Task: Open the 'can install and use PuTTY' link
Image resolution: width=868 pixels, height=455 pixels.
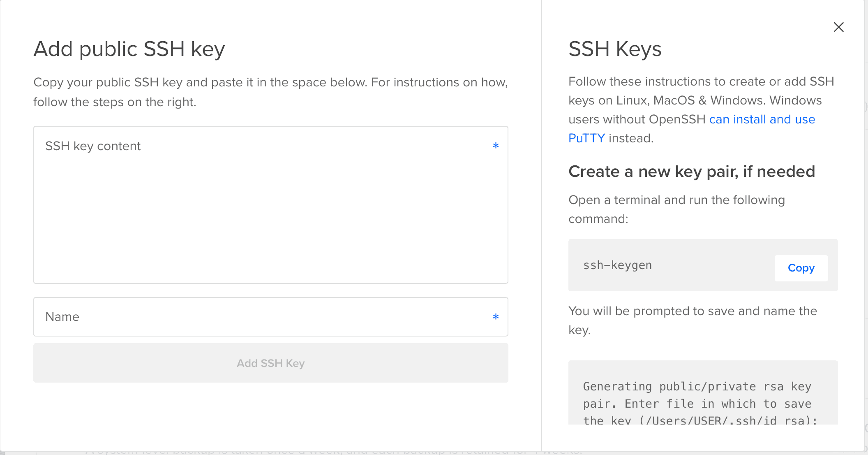Action: [762, 119]
